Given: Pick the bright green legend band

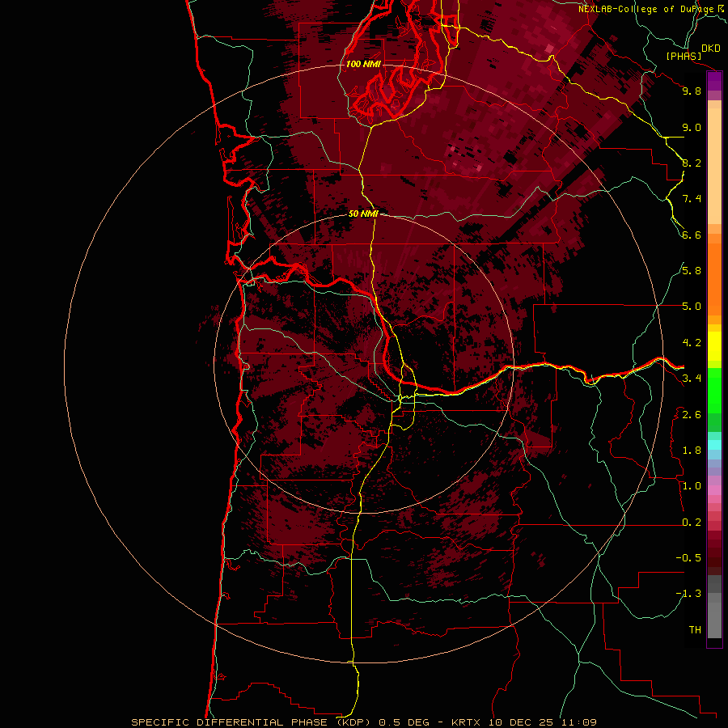Looking at the screenshot, I should pos(714,391).
